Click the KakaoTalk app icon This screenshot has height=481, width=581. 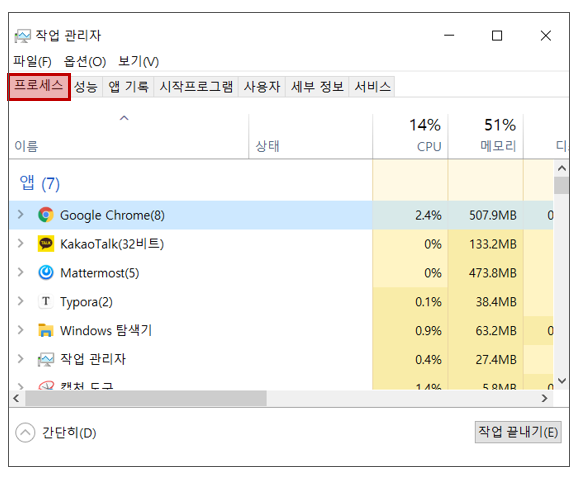[x=46, y=243]
